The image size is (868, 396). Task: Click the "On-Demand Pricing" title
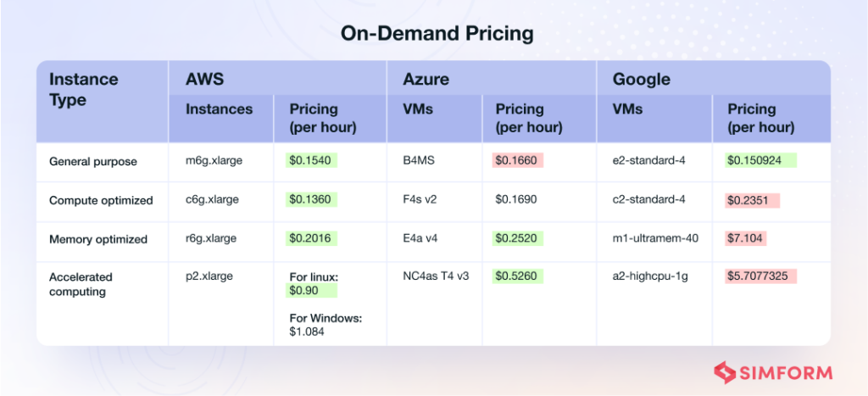click(437, 34)
